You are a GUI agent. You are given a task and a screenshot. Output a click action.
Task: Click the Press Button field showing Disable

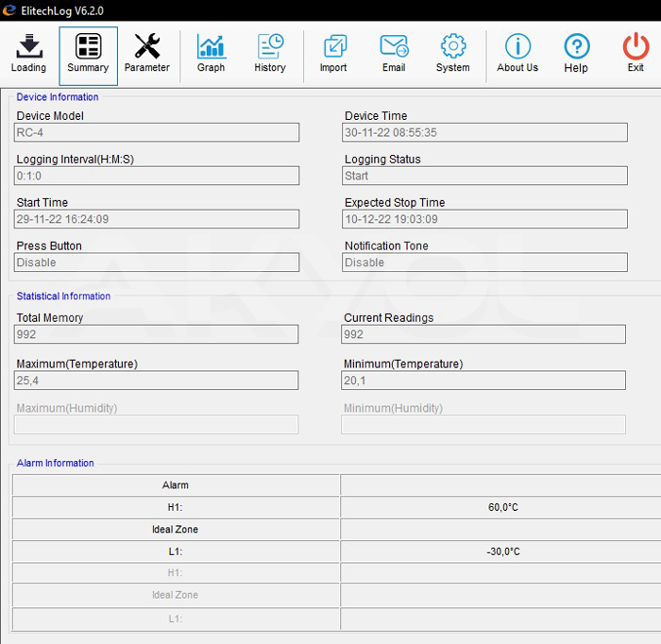pos(157,263)
